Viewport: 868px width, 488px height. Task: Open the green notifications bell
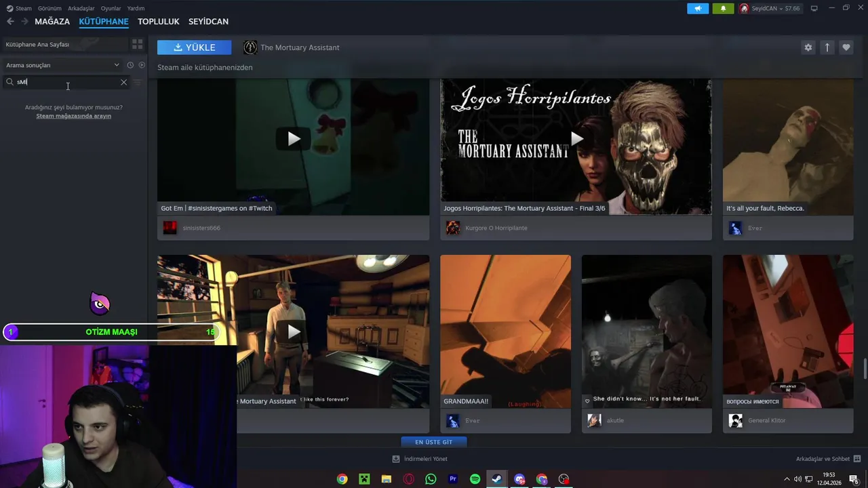723,8
